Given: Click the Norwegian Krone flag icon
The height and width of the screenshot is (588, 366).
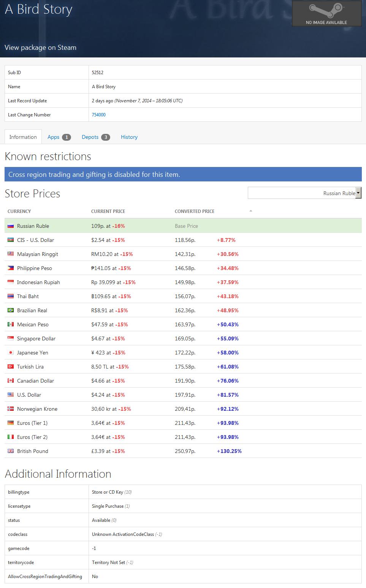Looking at the screenshot, I should coord(11,409).
